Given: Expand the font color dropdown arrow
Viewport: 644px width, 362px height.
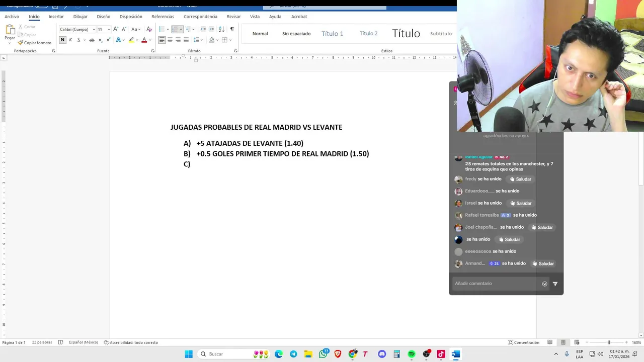Looking at the screenshot, I should [x=150, y=40].
